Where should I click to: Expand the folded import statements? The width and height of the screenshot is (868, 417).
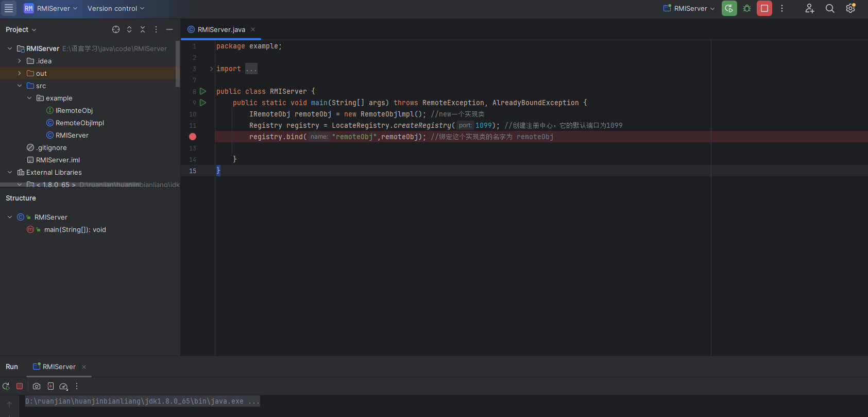coord(211,69)
